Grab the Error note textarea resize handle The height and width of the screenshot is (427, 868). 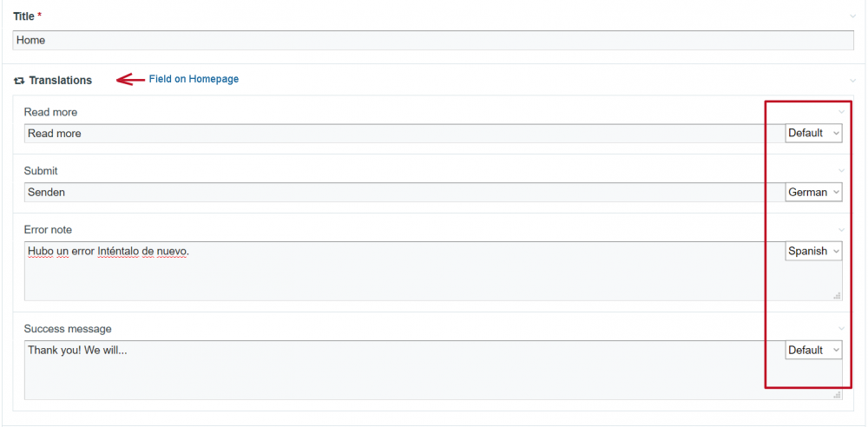(838, 296)
